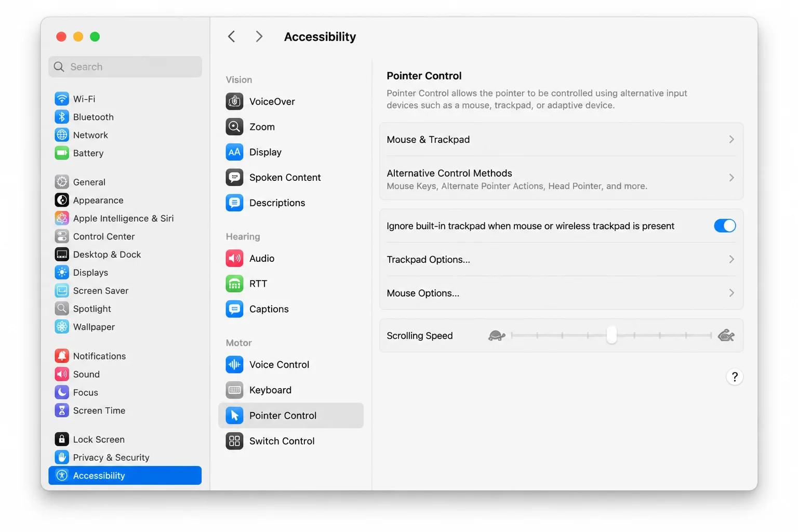
Task: Select the Voice Control label
Action: [279, 365]
